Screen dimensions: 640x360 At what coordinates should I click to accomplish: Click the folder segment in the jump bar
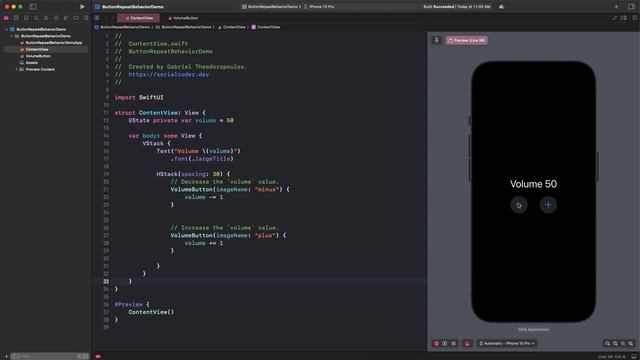pyautogui.click(x=183, y=27)
